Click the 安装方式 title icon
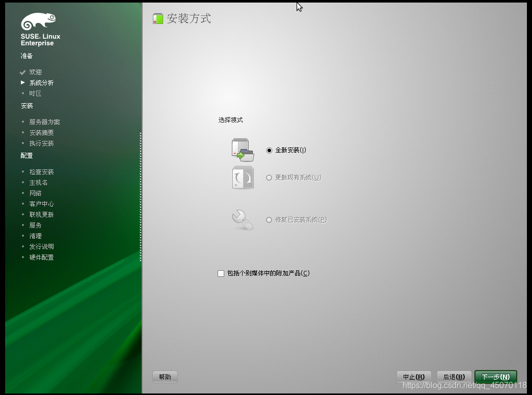 [158, 19]
